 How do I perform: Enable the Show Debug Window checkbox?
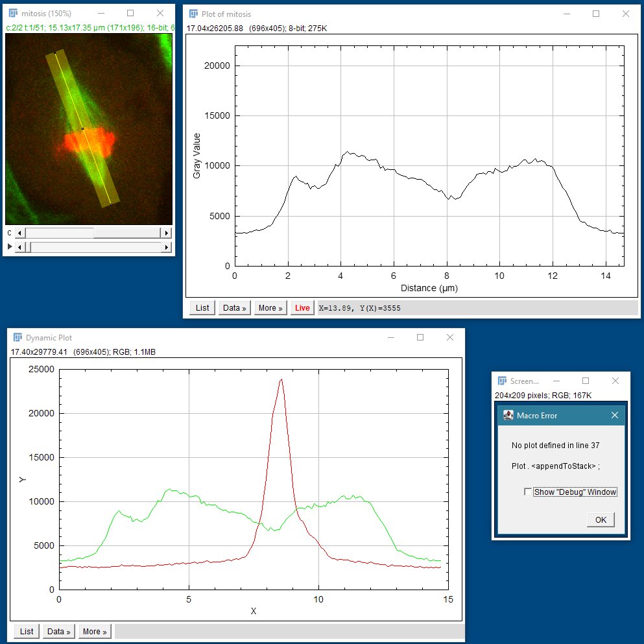click(529, 492)
